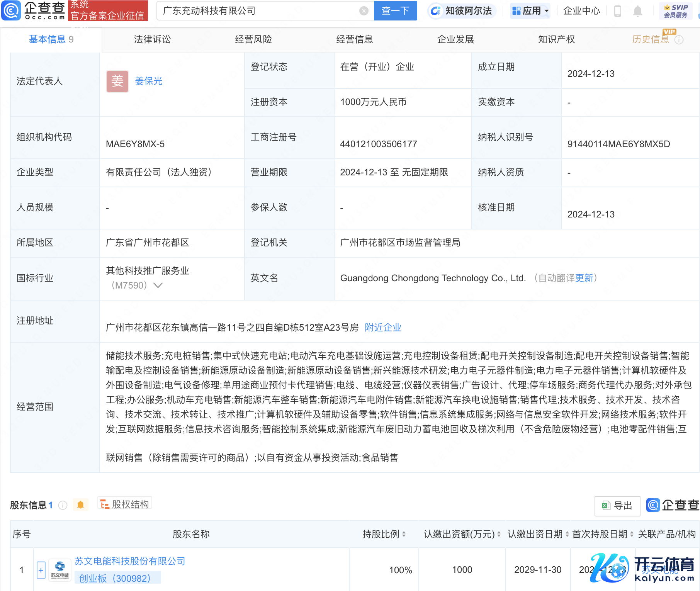Click the SVIP member service badge
Viewport: 700px width, 591px height.
coord(675,11)
